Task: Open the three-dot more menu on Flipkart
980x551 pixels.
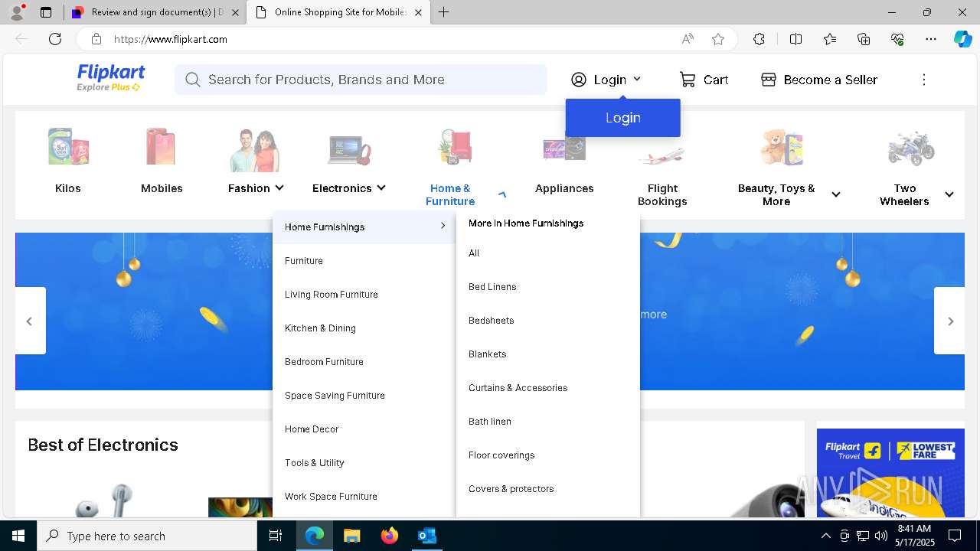Action: pyautogui.click(x=924, y=80)
